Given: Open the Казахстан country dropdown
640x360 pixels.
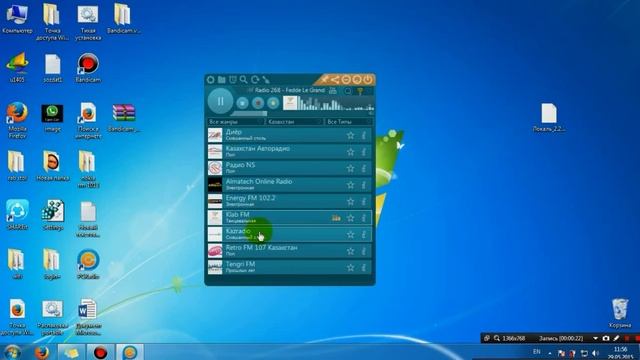Looking at the screenshot, I should 294,122.
